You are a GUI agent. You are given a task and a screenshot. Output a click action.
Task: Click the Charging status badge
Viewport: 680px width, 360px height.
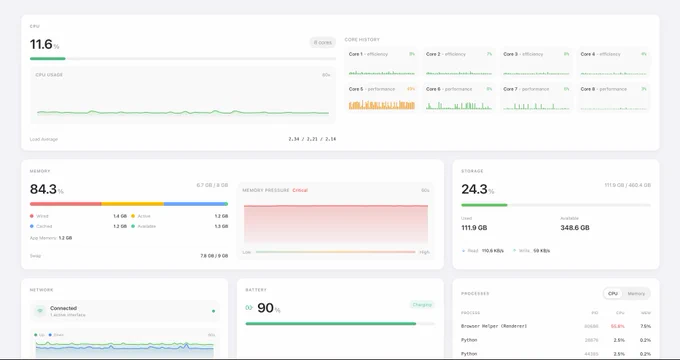pyautogui.click(x=422, y=305)
